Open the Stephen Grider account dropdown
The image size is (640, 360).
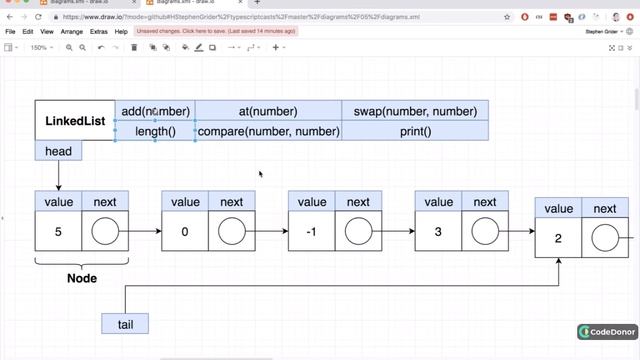(x=604, y=31)
